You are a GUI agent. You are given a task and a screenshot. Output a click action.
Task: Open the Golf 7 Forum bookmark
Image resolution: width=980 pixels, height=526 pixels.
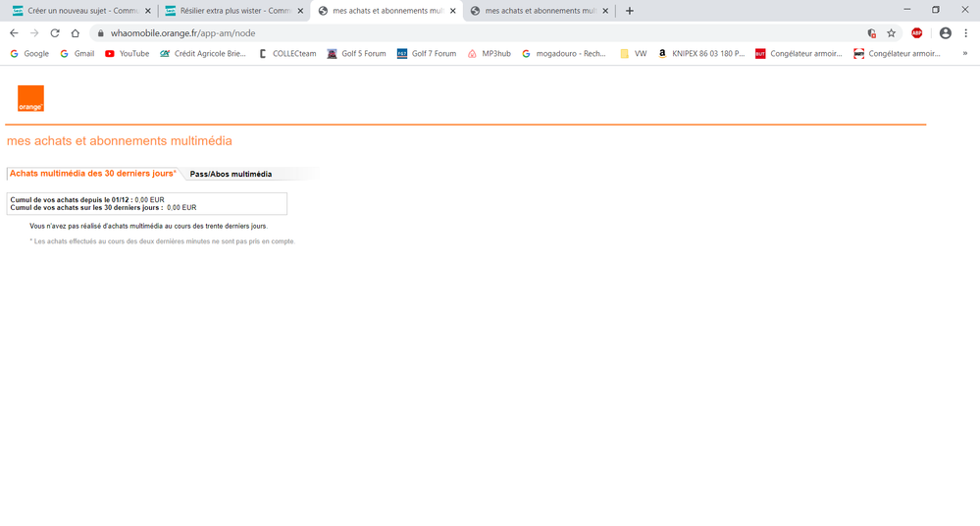click(x=426, y=54)
